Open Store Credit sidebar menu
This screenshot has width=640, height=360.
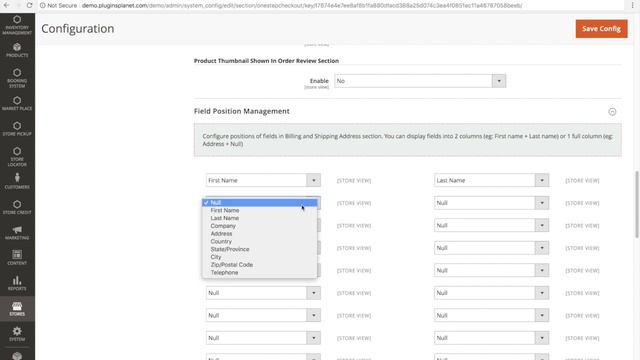point(17,207)
